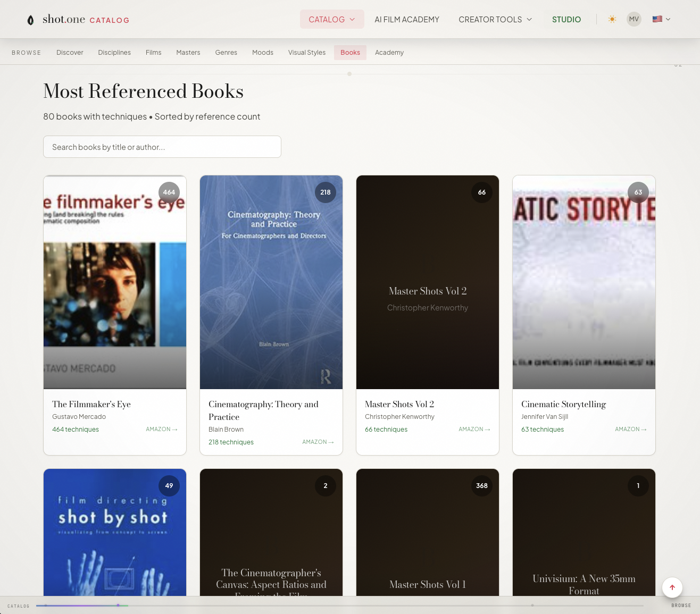The height and width of the screenshot is (614, 700).
Task: Click the 464 reference count badge
Action: click(169, 192)
